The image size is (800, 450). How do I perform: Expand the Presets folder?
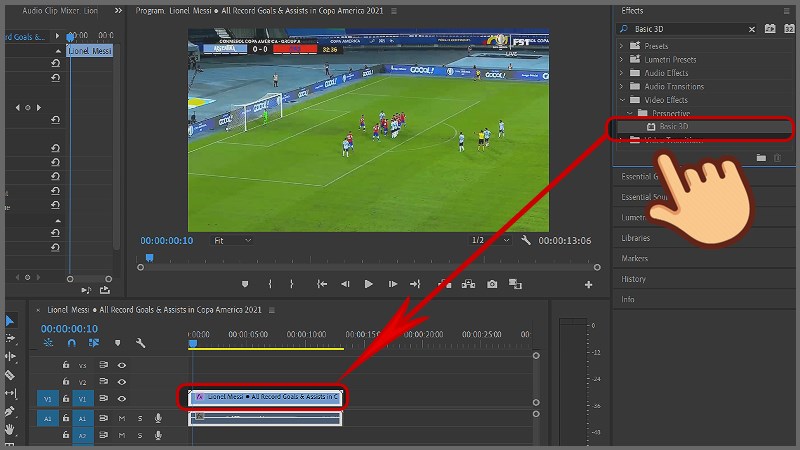[621, 46]
